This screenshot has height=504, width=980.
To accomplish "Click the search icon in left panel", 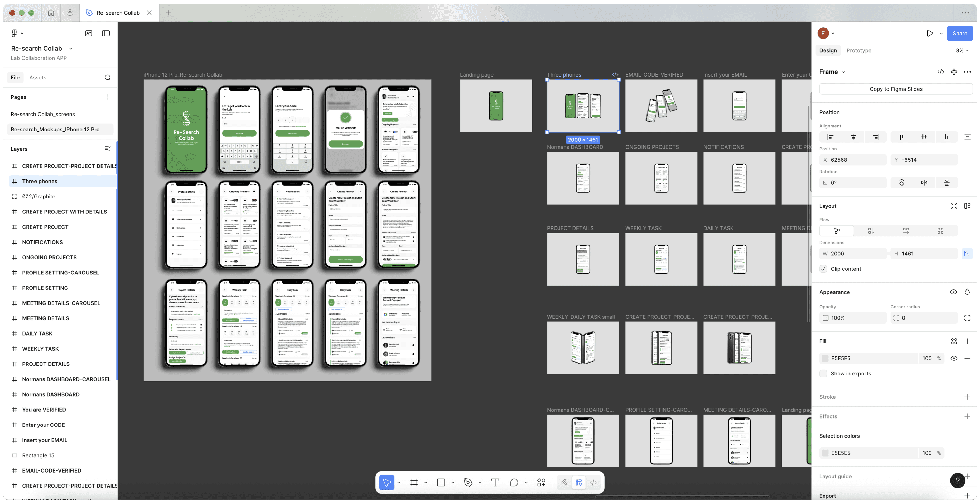I will click(x=108, y=78).
